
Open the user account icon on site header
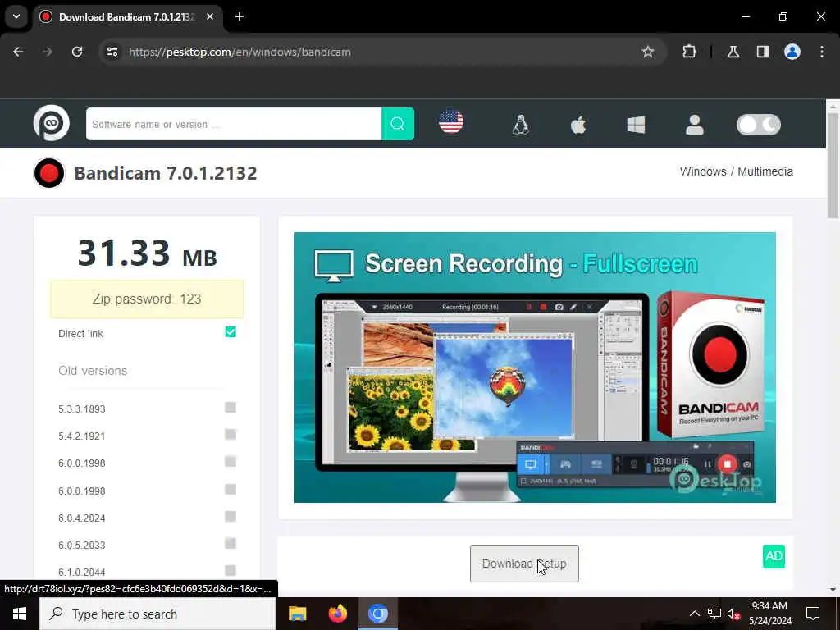click(694, 125)
